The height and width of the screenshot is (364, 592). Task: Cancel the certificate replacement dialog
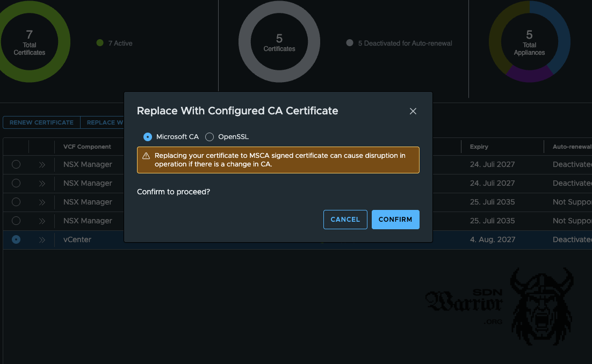(x=345, y=219)
